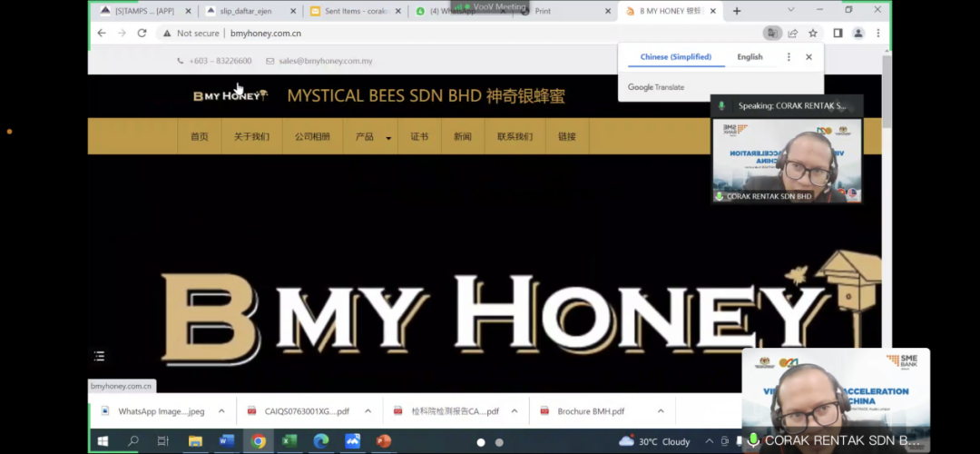The width and height of the screenshot is (980, 454).
Task: Click the Not secure warning icon
Action: tap(167, 34)
